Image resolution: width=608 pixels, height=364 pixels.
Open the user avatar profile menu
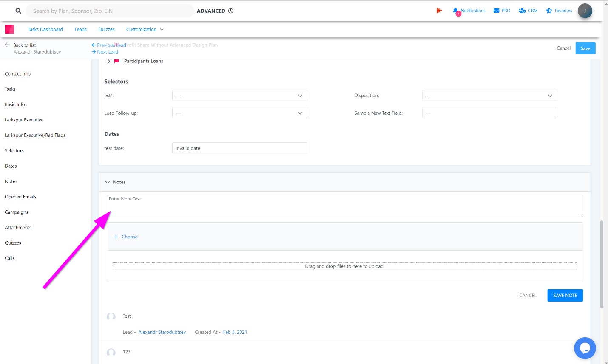[x=585, y=11]
